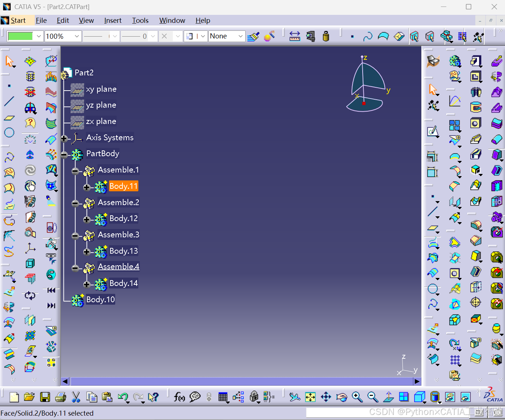Select yz plane in the tree

[101, 105]
